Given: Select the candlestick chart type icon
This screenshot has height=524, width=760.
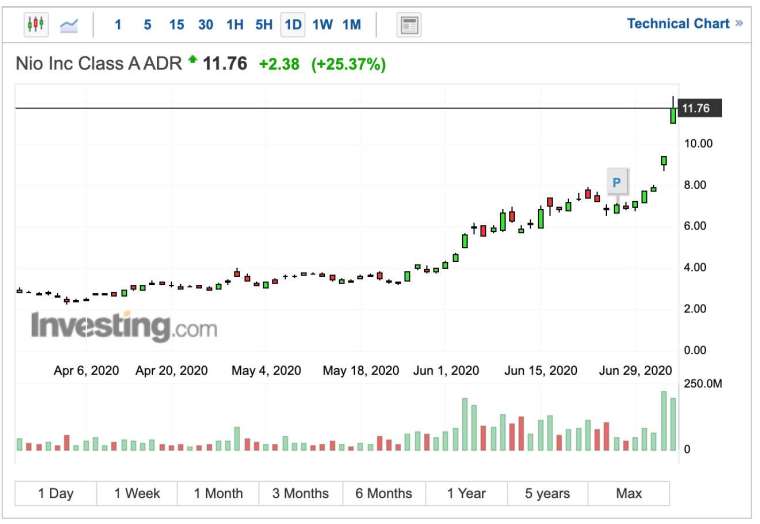Looking at the screenshot, I should tap(36, 24).
